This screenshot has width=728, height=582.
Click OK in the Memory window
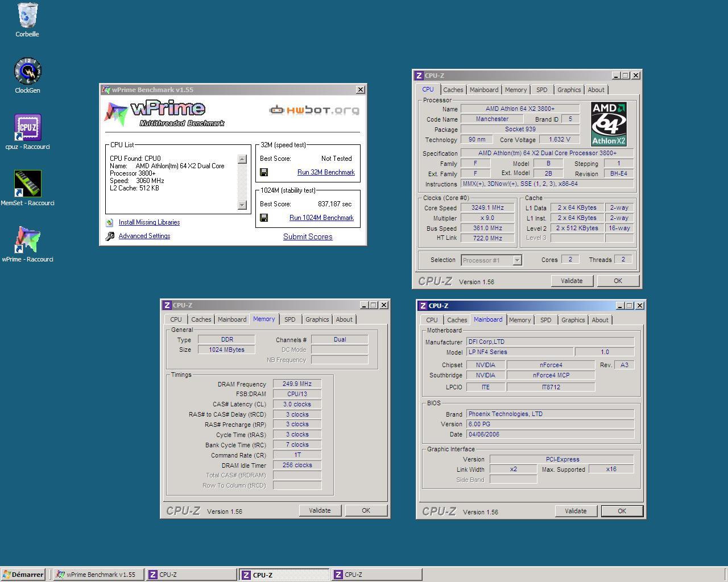point(366,510)
